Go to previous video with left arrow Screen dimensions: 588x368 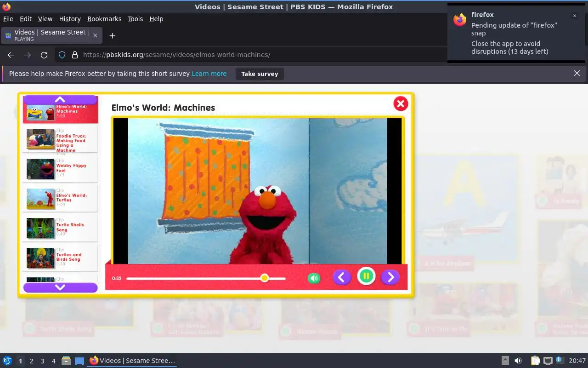click(x=342, y=277)
